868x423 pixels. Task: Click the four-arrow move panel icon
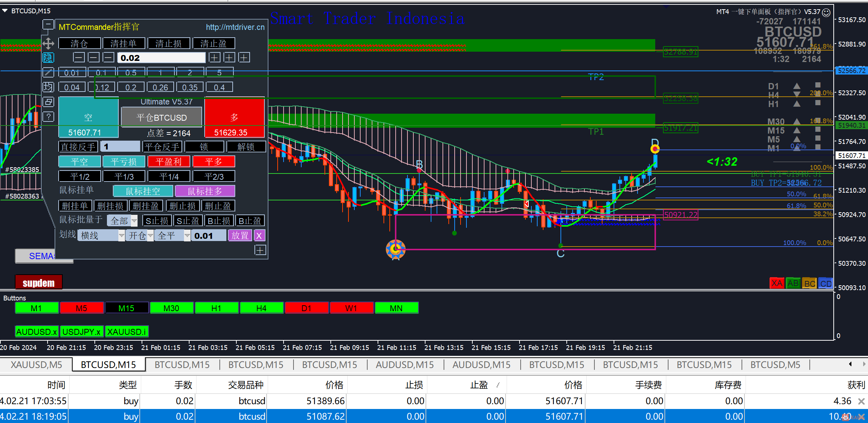click(x=48, y=44)
